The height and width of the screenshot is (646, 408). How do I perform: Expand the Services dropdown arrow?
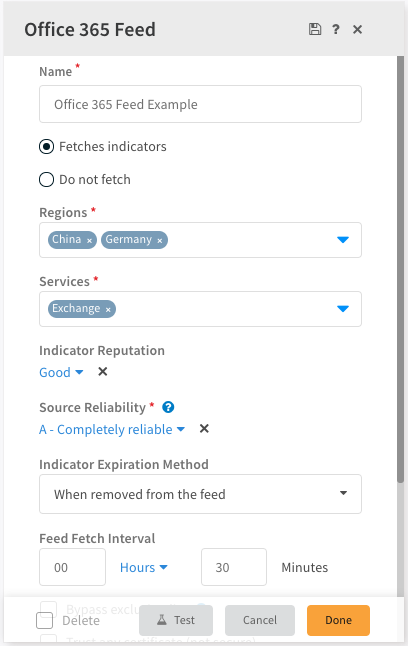pos(343,309)
